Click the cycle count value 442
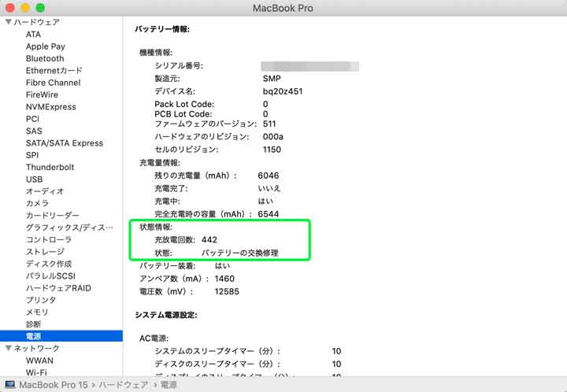Screen dimensions: 567x392 (x=209, y=239)
